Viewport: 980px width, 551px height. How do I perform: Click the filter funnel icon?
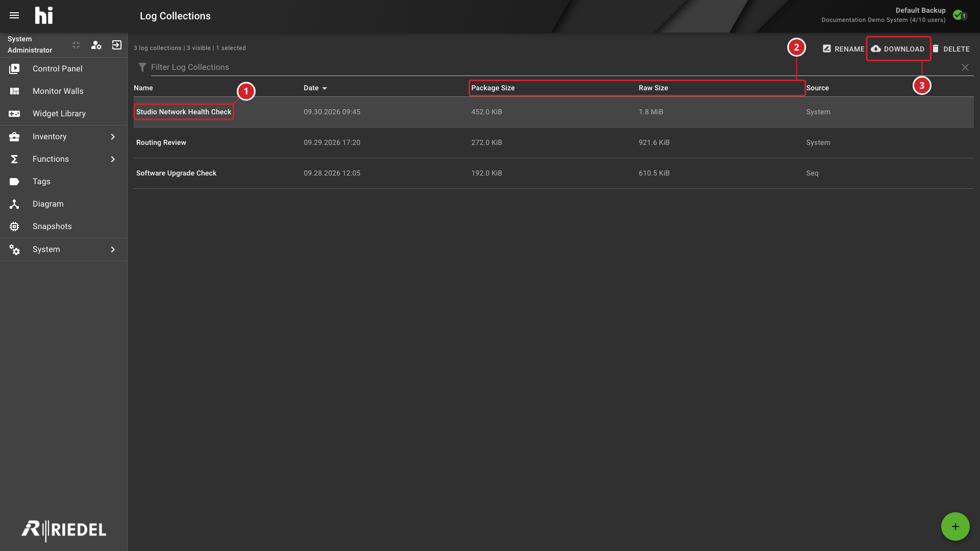pyautogui.click(x=142, y=67)
